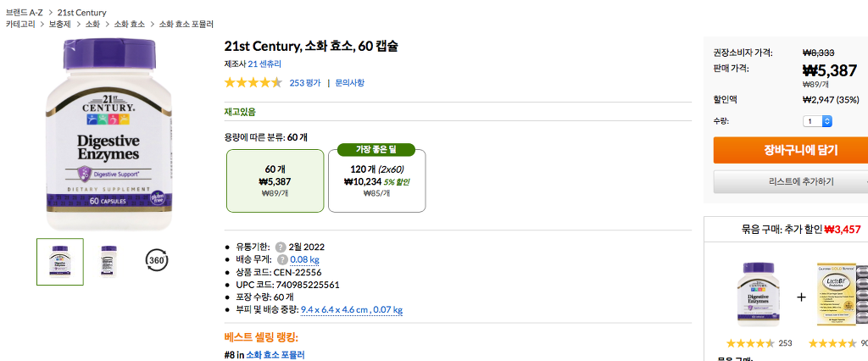Open the 360 degree product view

[156, 260]
